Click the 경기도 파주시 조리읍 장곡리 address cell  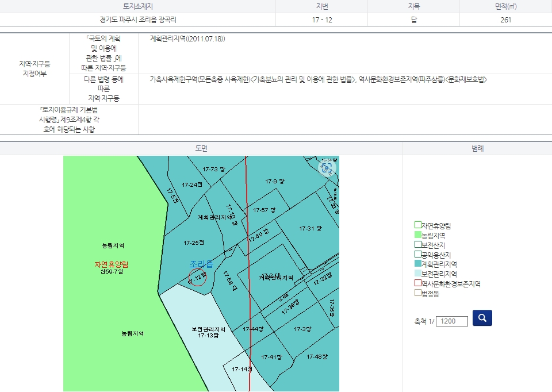tap(138, 20)
